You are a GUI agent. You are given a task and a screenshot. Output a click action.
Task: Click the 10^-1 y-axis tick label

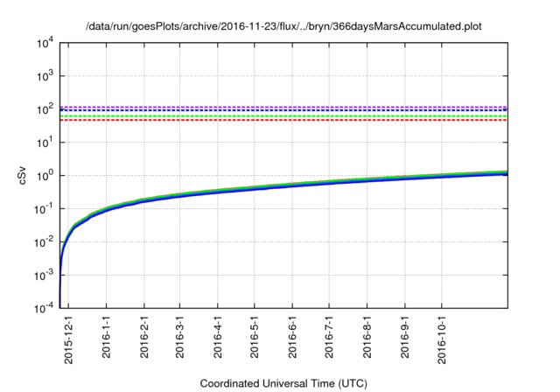44,208
